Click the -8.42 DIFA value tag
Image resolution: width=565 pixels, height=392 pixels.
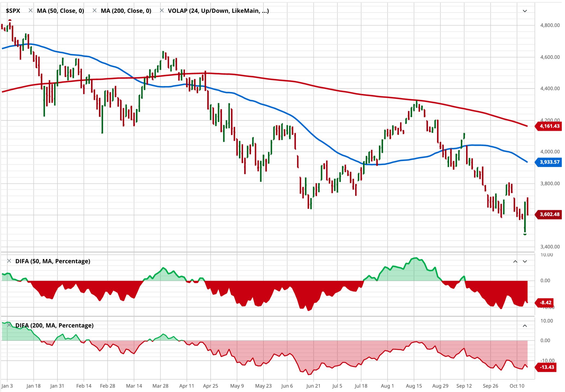click(x=545, y=302)
